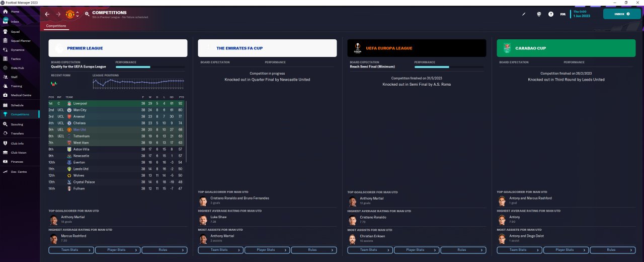Select Competitions in the sidebar
The image size is (644, 262).
pyautogui.click(x=19, y=114)
